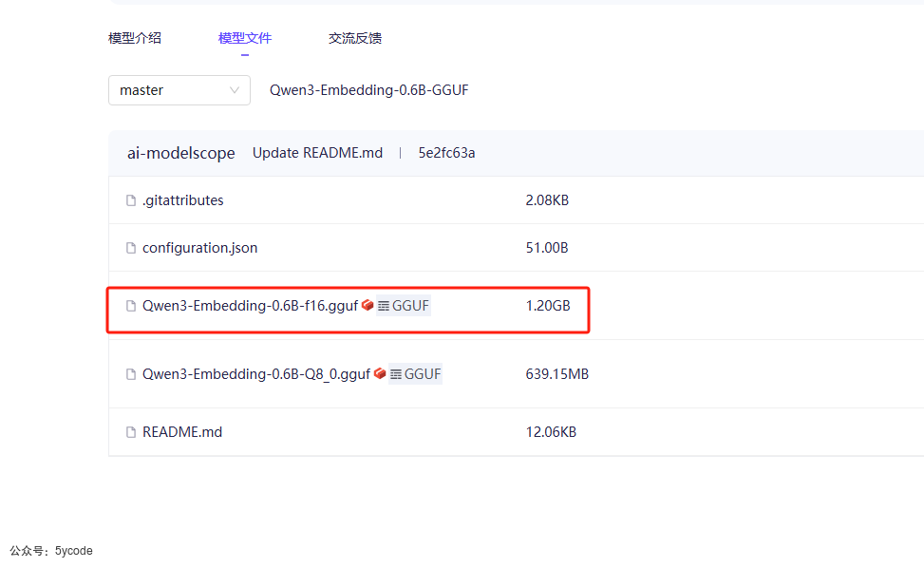
Task: Click the configuration.json file icon
Action: pos(132,247)
